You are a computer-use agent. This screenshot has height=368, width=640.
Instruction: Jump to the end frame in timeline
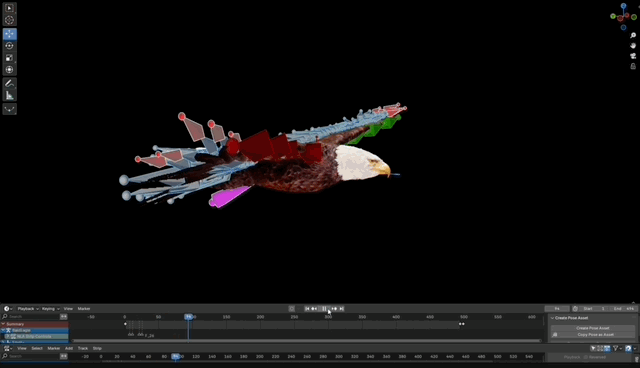(342, 309)
